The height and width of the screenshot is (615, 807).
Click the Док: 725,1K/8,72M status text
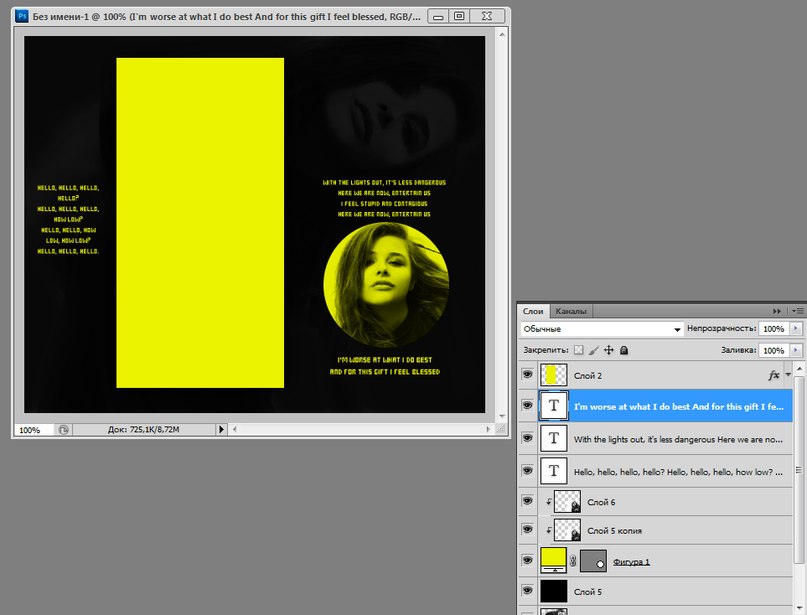point(144,429)
